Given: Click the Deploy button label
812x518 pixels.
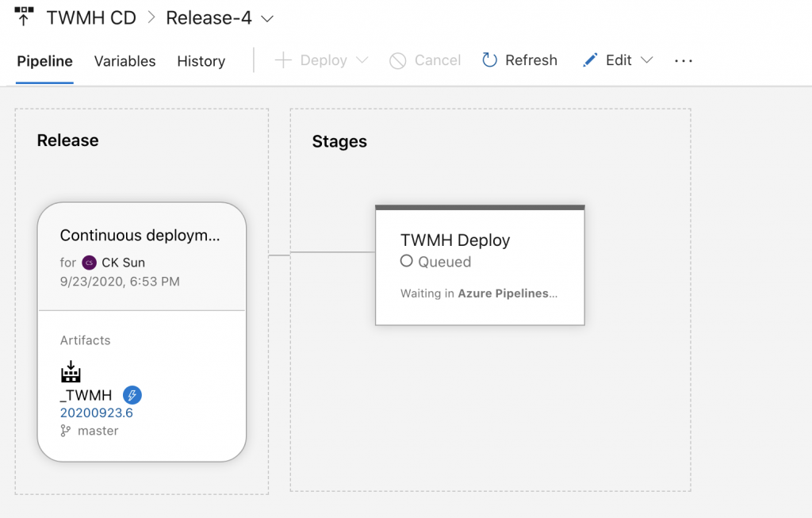Looking at the screenshot, I should [324, 60].
